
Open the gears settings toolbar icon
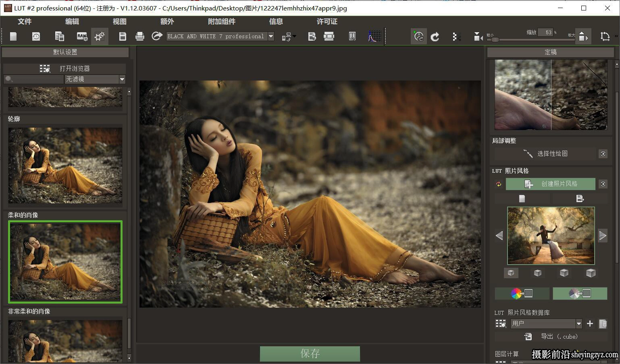coord(100,37)
